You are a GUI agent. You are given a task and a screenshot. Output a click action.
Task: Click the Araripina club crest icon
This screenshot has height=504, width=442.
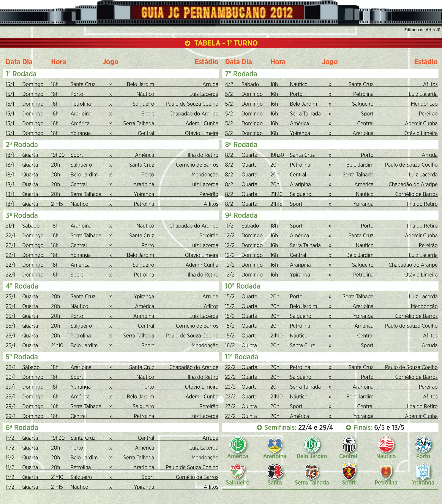pos(275,445)
